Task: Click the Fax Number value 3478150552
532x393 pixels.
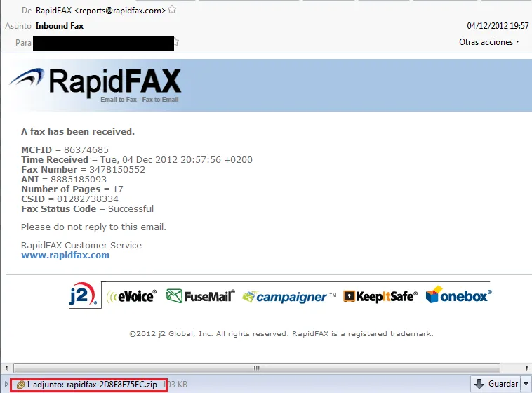Action: click(117, 170)
